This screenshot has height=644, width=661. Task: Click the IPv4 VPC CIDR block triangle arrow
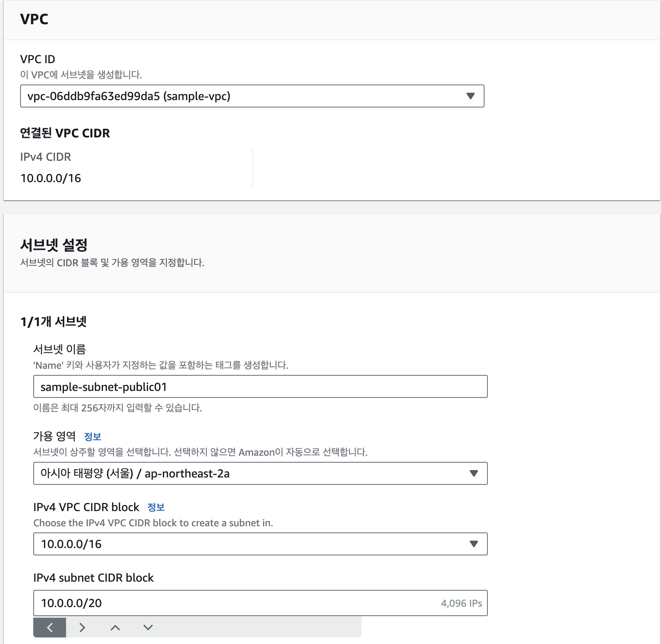(x=473, y=544)
